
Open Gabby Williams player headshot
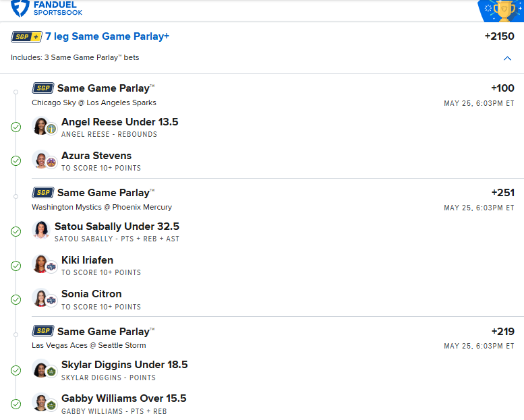pyautogui.click(x=40, y=402)
